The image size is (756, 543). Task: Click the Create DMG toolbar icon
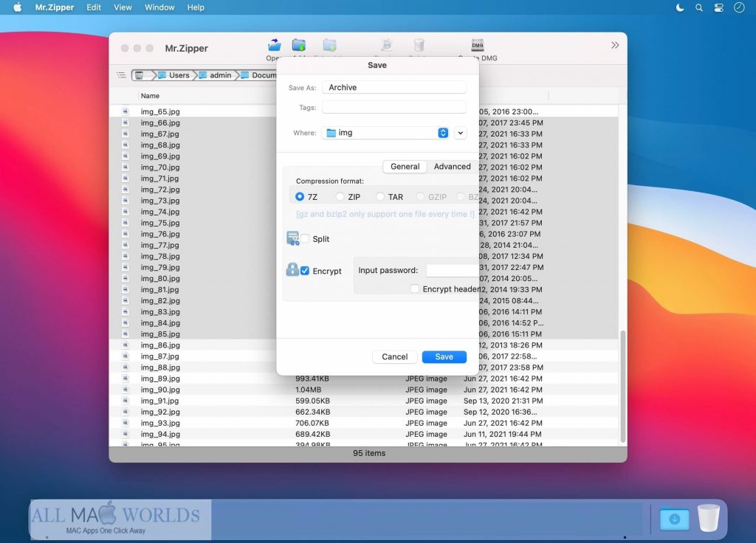[x=478, y=45]
